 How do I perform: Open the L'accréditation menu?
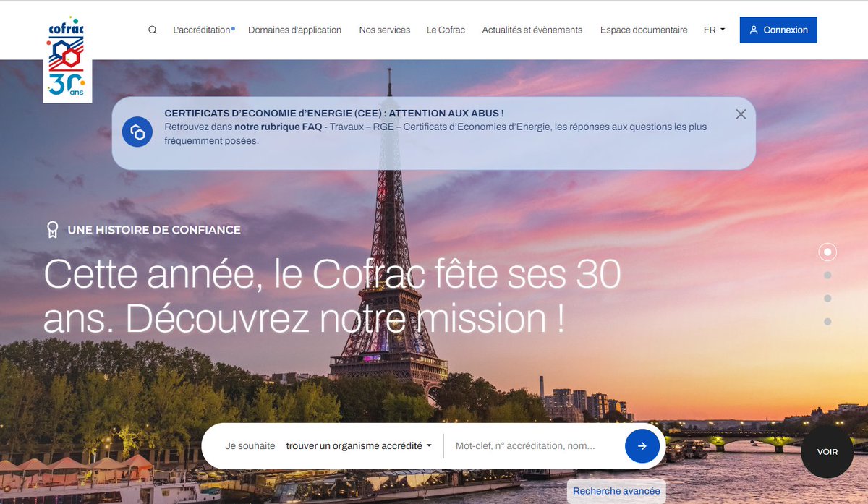tap(202, 30)
